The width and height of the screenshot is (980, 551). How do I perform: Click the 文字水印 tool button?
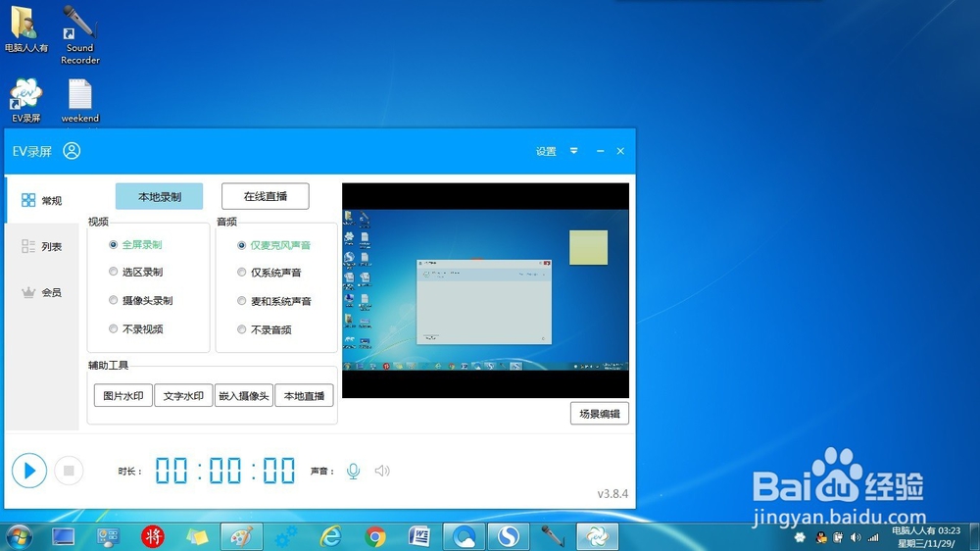183,396
